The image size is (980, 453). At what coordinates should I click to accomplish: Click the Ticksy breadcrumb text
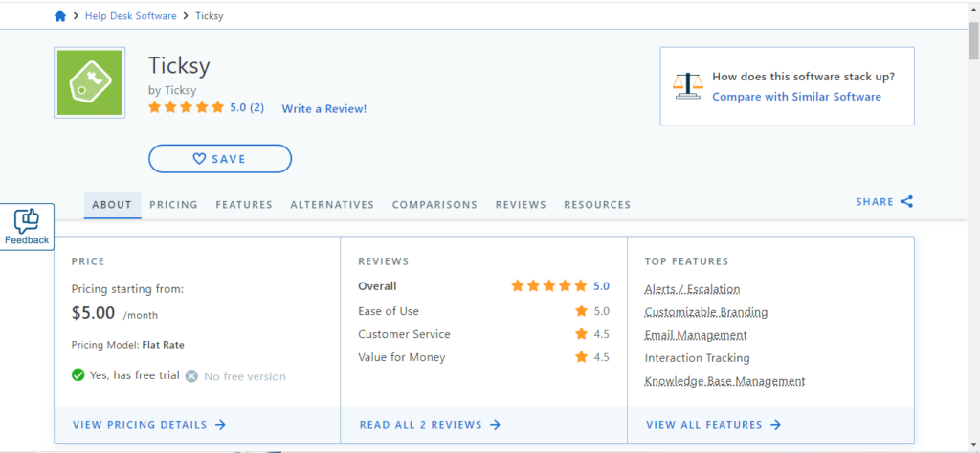click(x=209, y=16)
